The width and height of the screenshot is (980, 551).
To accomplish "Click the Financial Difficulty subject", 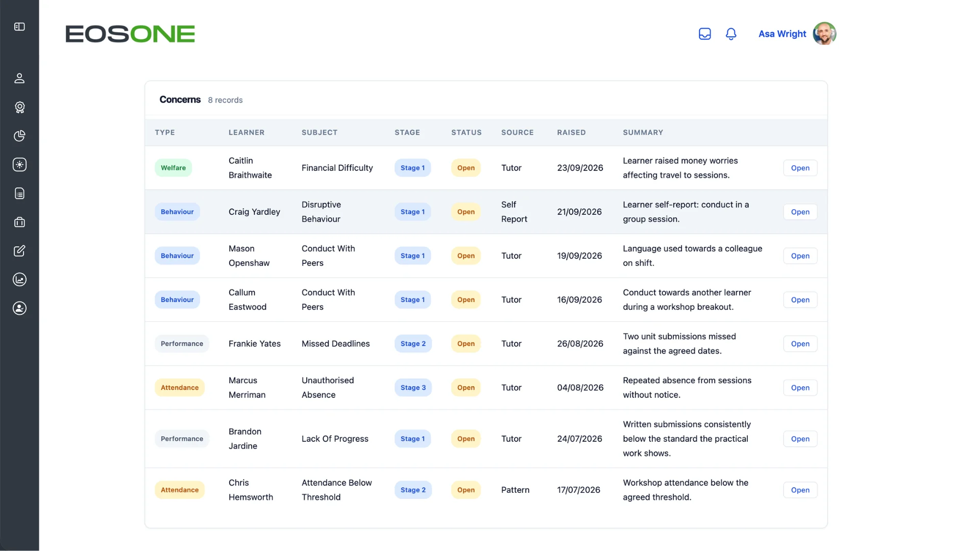I will 337,168.
